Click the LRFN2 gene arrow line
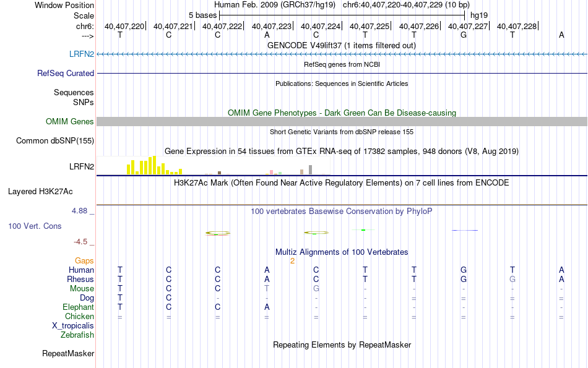588x368 pixels. click(342, 54)
